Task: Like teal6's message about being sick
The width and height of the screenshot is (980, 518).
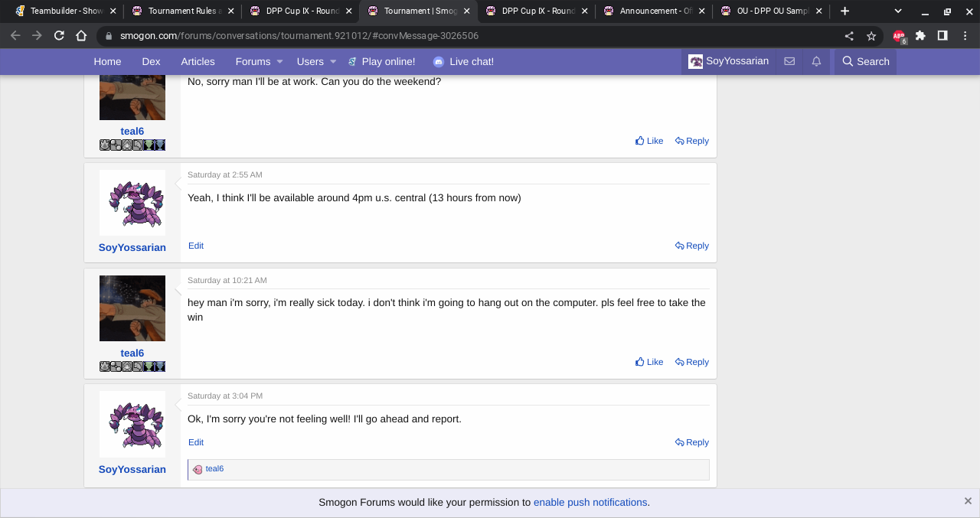Action: (x=649, y=362)
